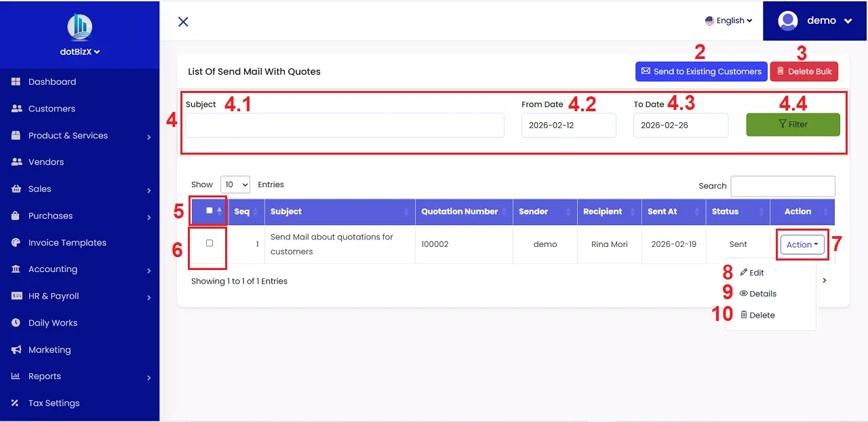Open the Dashboard from the sidebar
This screenshot has width=868, height=422.
pyautogui.click(x=54, y=81)
